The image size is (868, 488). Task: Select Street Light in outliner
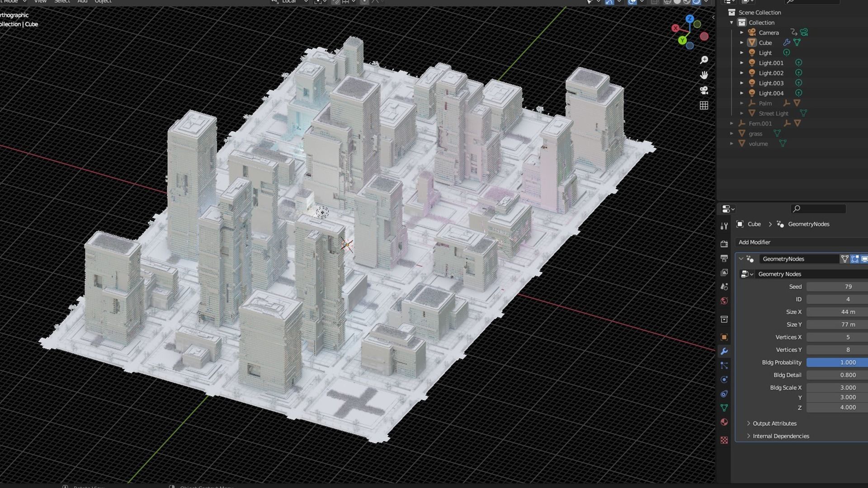(x=773, y=113)
